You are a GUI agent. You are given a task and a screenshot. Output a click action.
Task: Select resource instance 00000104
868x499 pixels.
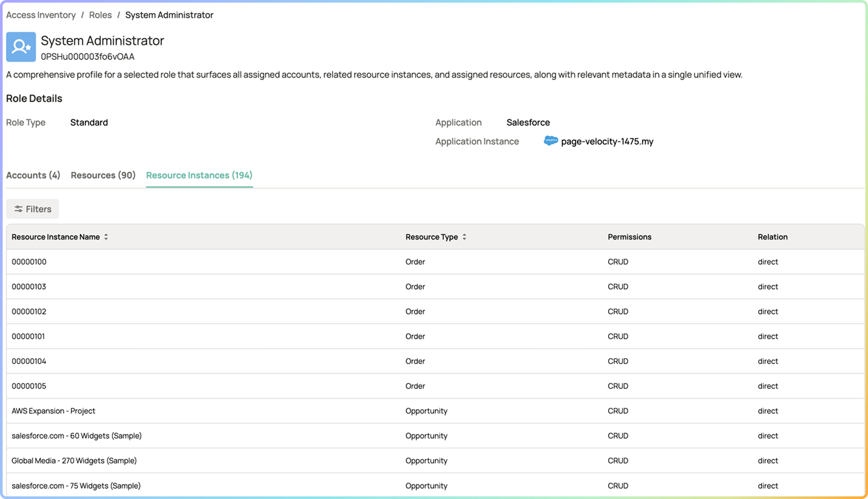29,361
